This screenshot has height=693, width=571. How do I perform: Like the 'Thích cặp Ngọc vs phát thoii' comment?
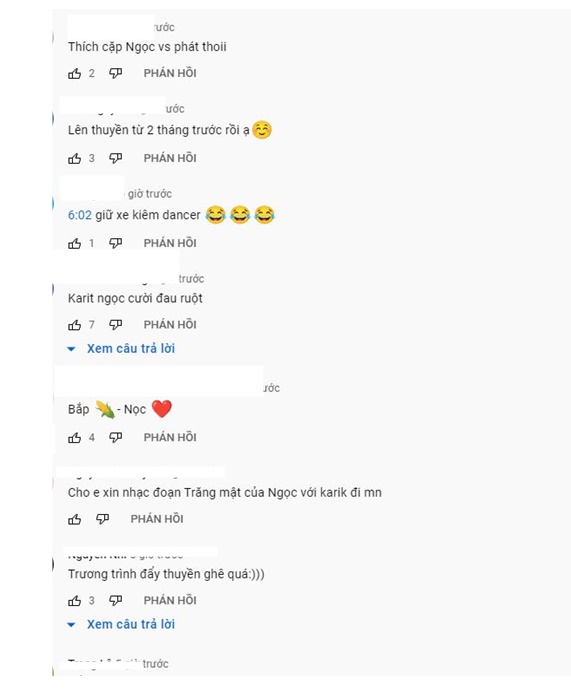pyautogui.click(x=74, y=73)
